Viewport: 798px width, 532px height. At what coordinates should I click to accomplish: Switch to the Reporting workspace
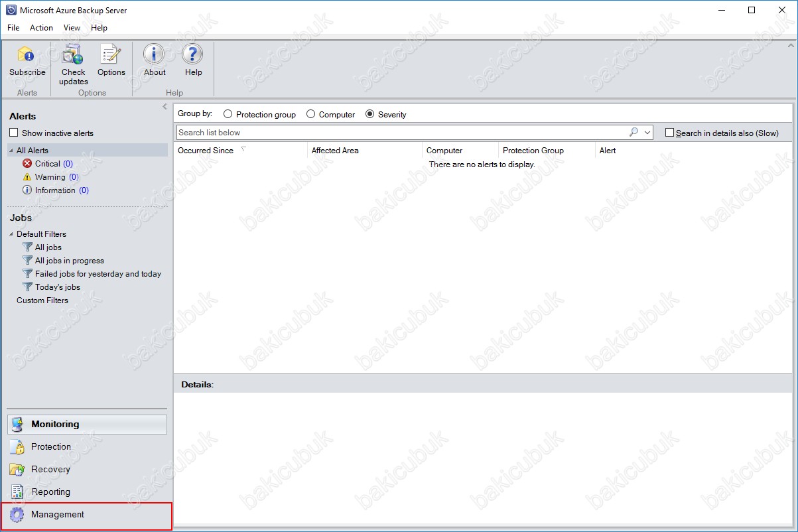[x=87, y=492]
